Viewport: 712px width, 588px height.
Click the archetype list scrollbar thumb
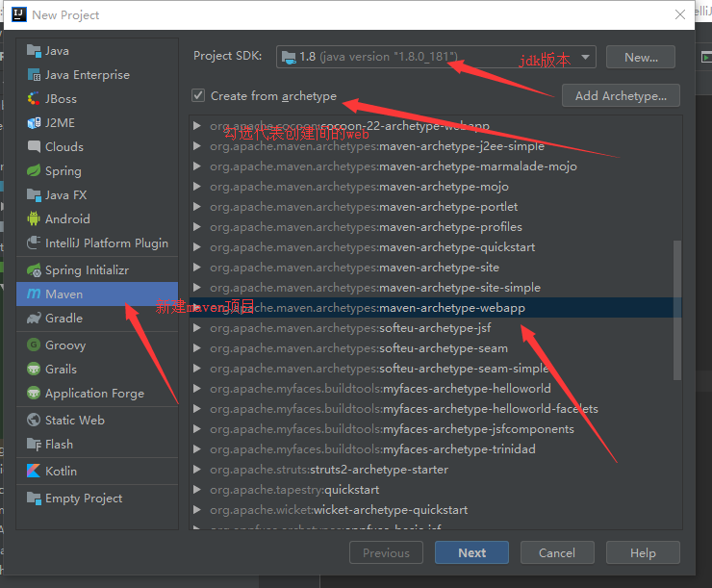point(677,310)
